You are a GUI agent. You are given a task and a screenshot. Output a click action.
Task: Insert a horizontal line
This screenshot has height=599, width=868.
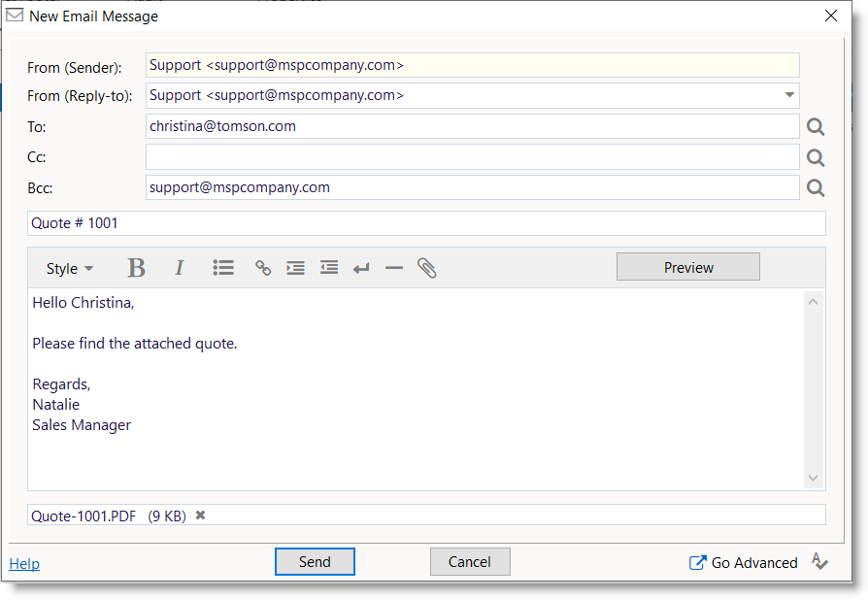pyautogui.click(x=393, y=268)
